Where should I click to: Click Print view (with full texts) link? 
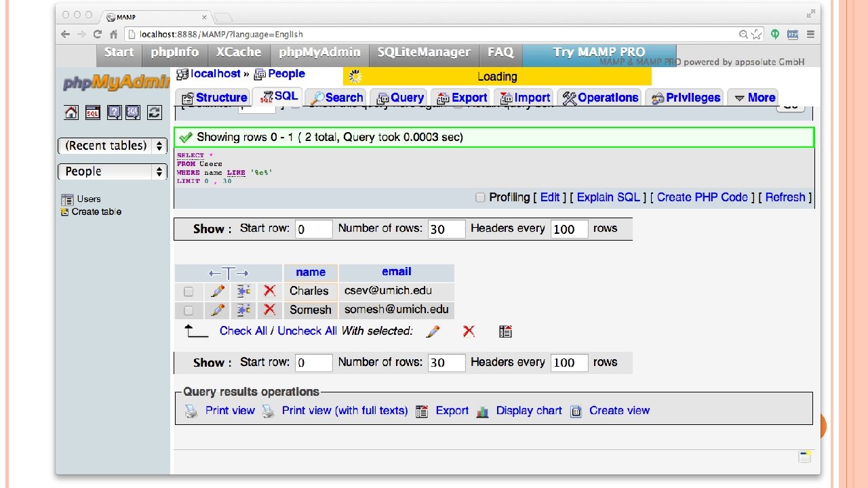[344, 411]
